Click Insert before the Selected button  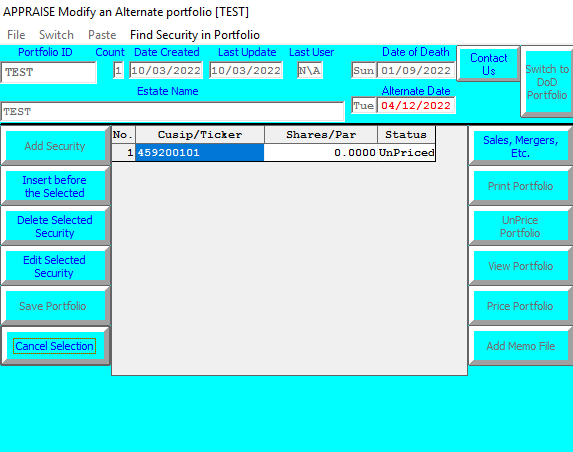[x=55, y=186]
